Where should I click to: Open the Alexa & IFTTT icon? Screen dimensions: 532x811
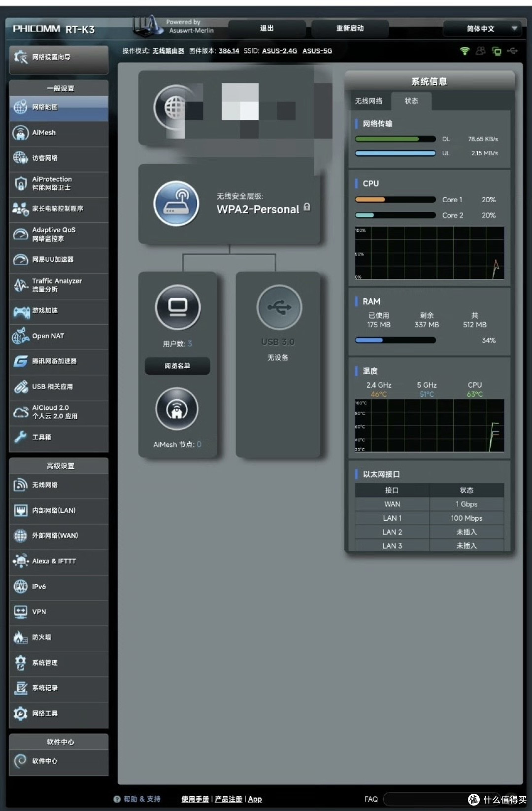coord(20,561)
